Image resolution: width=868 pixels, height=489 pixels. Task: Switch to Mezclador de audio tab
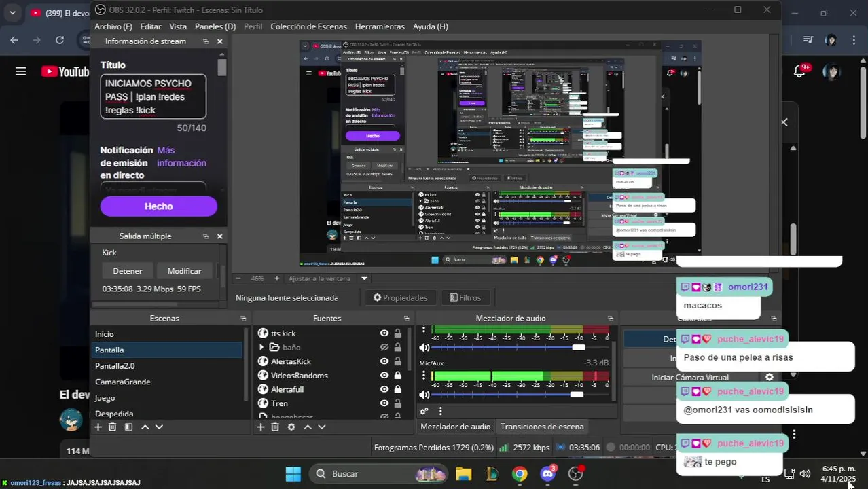(455, 427)
